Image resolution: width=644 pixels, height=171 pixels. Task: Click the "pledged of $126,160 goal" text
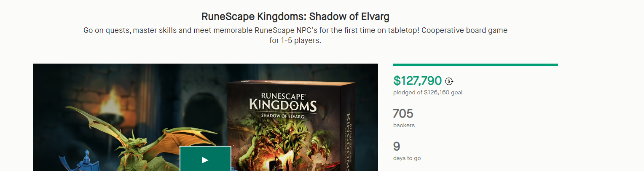coord(427,93)
